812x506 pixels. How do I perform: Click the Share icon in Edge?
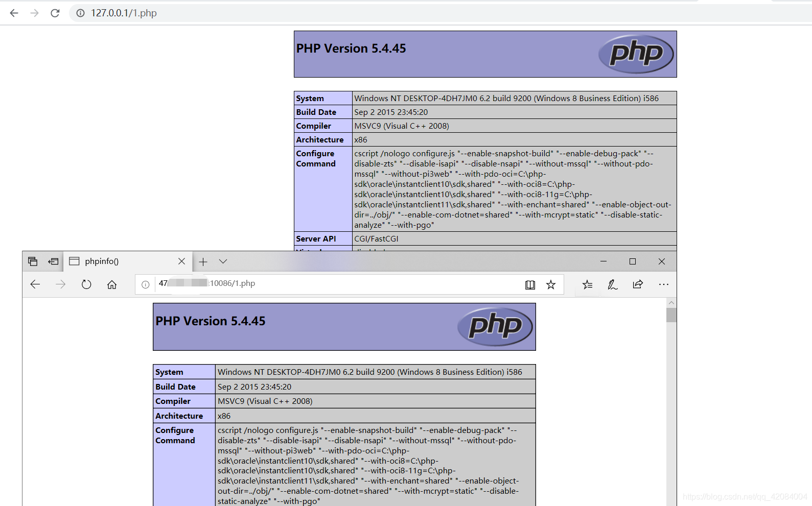[638, 284]
